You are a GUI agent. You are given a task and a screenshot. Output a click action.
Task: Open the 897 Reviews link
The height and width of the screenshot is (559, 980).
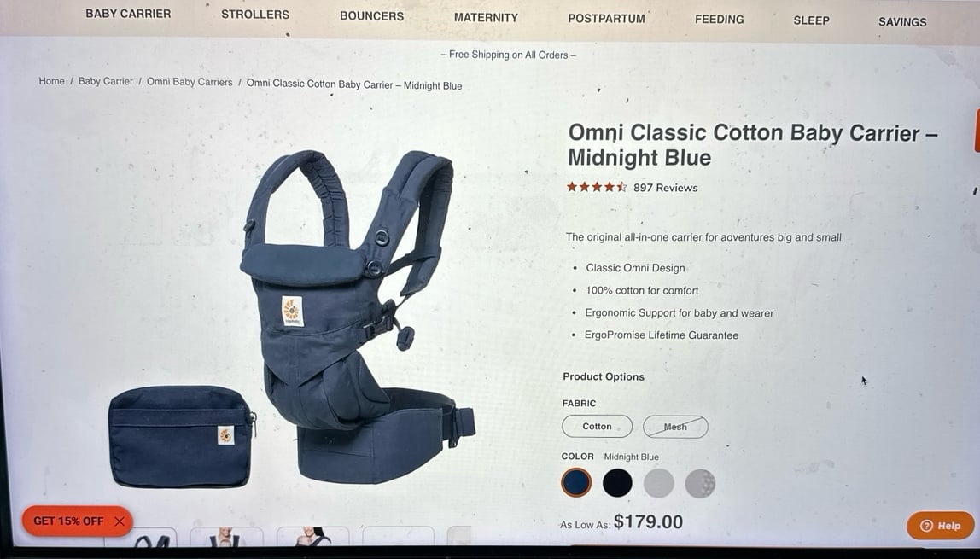tap(665, 188)
